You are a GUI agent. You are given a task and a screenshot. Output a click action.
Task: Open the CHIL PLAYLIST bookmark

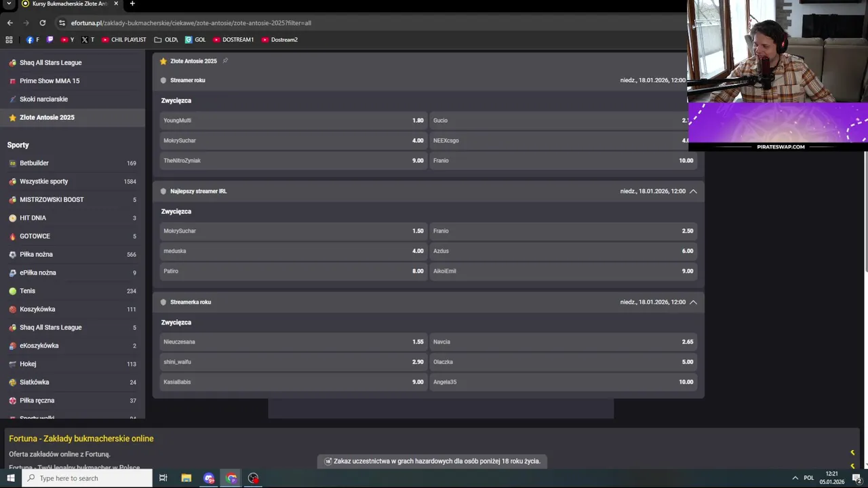pos(124,39)
